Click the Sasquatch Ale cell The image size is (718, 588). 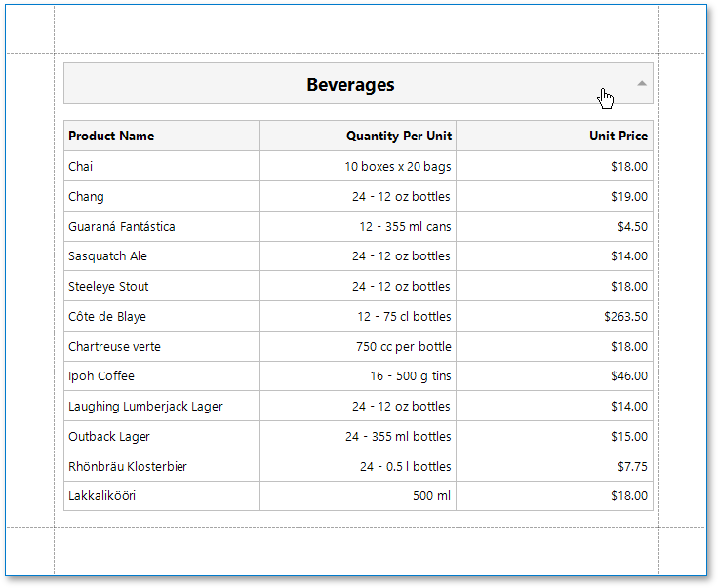109,256
